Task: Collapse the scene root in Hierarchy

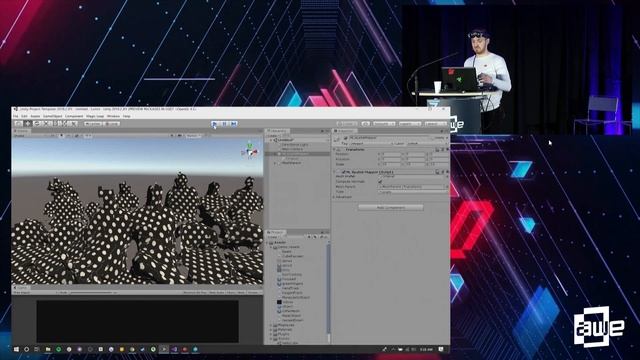Action: [x=271, y=140]
